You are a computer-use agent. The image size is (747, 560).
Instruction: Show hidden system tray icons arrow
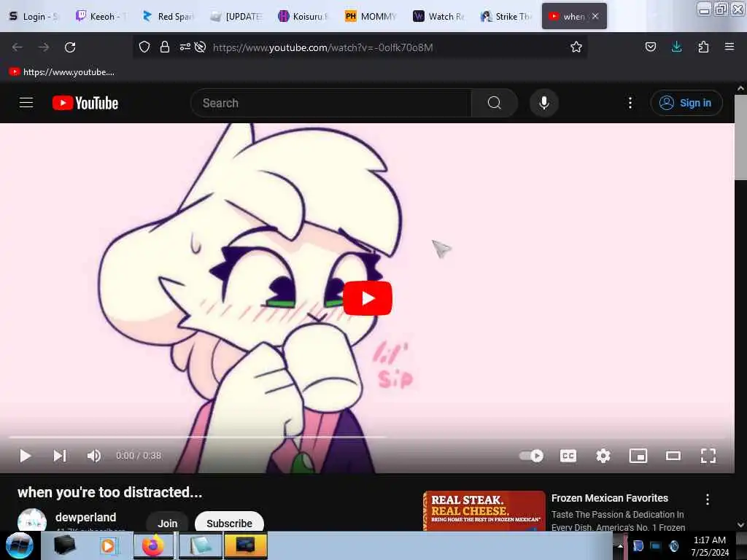[x=620, y=545]
